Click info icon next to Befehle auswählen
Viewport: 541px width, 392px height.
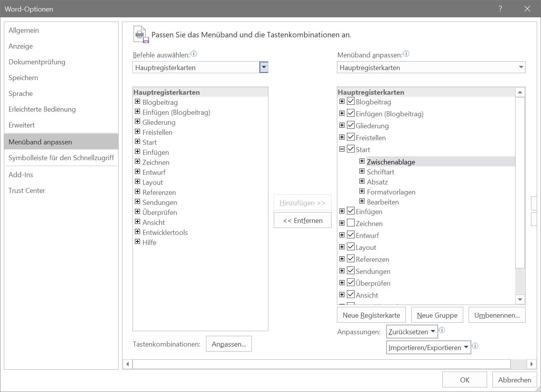tap(194, 54)
